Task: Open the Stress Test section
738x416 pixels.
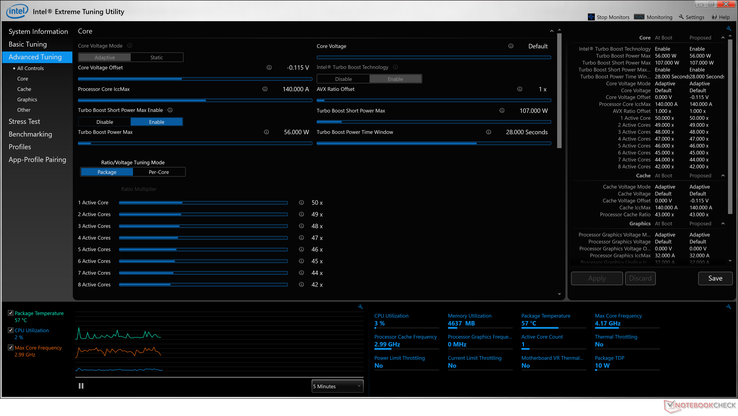Action: 25,121
